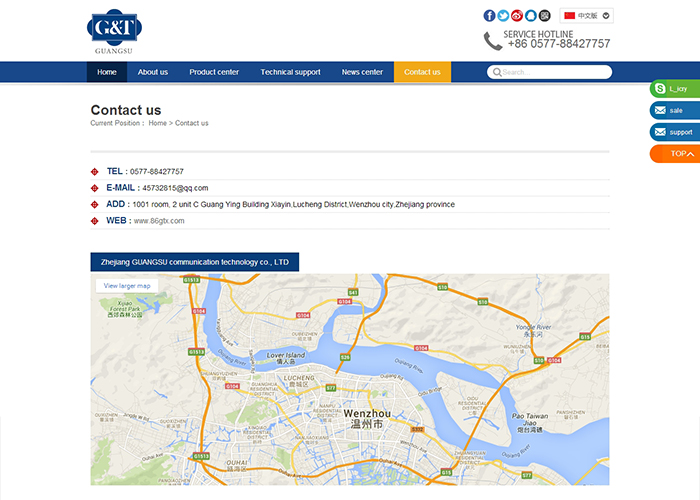Click the Weibo social icon

point(517,16)
